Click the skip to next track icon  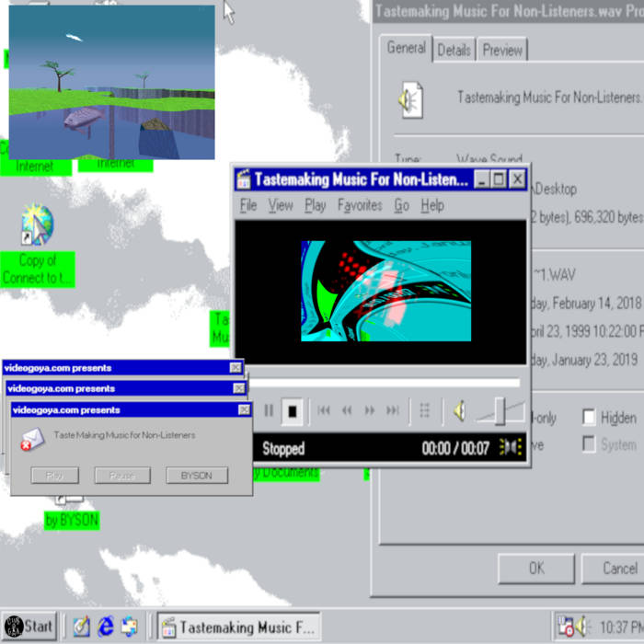[x=393, y=411]
